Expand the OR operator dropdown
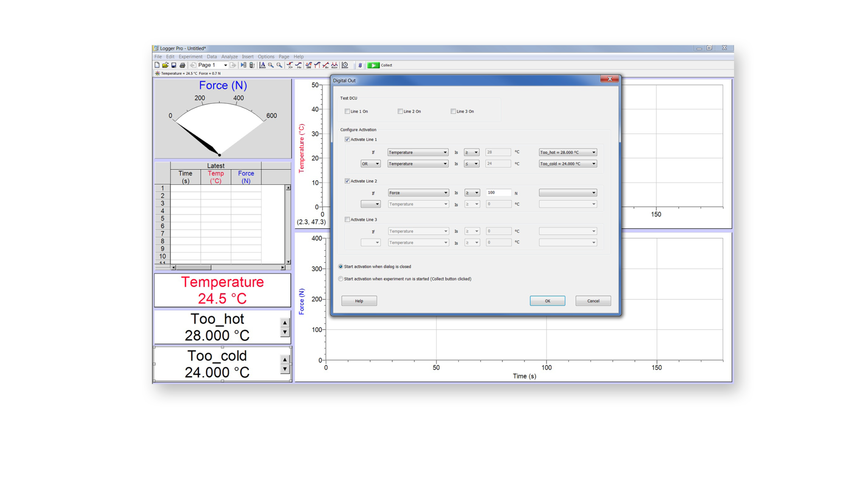This screenshot has width=868, height=488. 370,164
